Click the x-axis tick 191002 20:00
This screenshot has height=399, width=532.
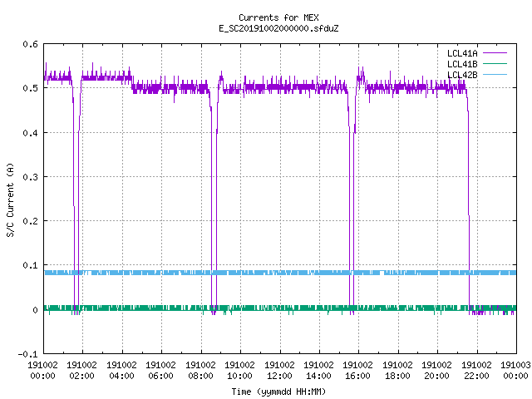tap(436, 370)
